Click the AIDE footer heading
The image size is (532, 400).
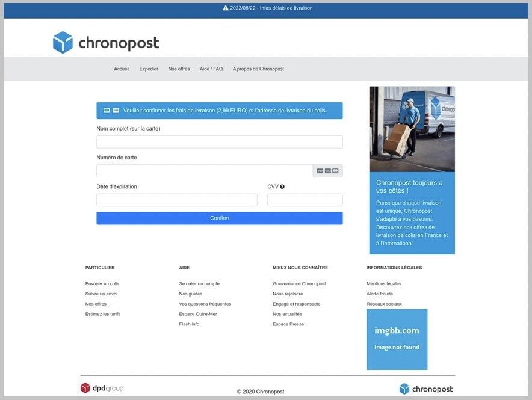[x=184, y=268]
